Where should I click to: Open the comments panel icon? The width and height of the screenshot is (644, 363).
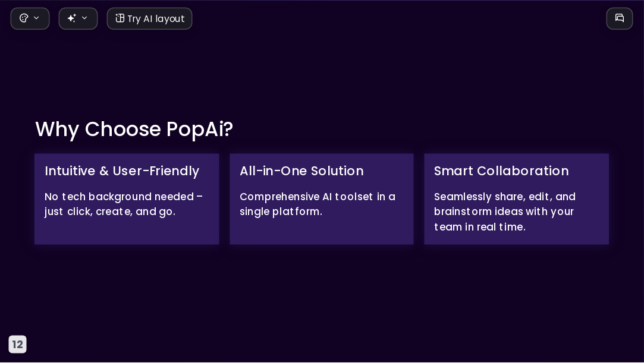pos(620,18)
